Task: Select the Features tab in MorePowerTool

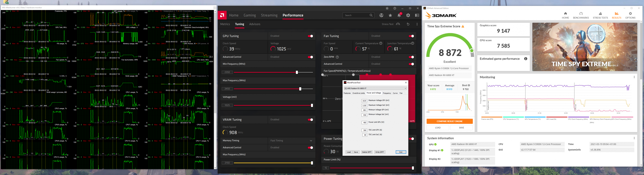Action: 347,93
